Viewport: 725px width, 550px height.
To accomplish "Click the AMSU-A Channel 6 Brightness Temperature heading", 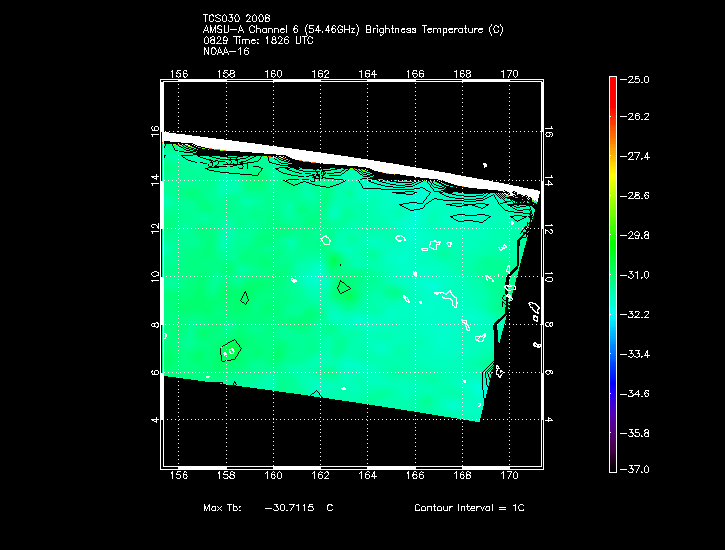I will [352, 30].
